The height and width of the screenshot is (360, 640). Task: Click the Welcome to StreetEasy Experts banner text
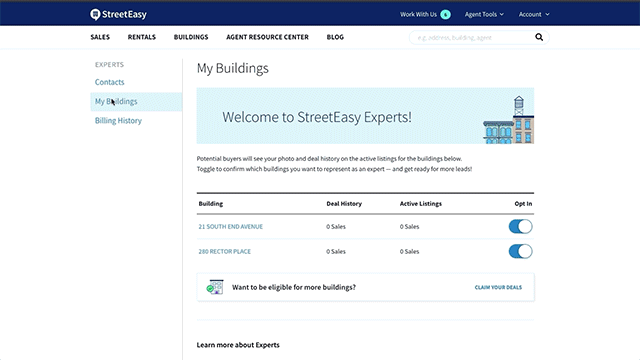(317, 117)
